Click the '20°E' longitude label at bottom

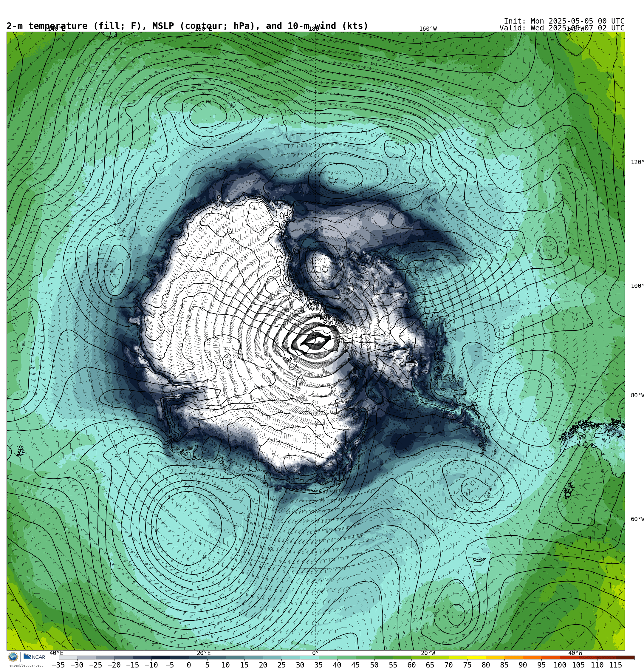(204, 653)
